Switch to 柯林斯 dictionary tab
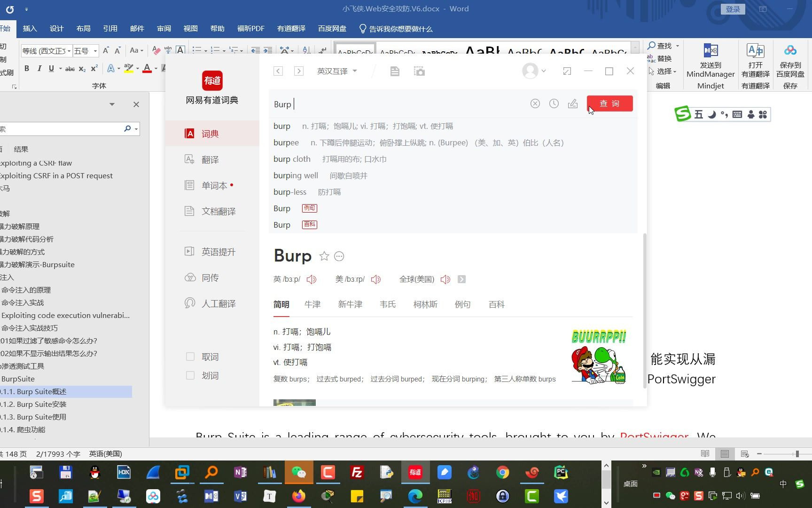This screenshot has height=508, width=812. 425,304
